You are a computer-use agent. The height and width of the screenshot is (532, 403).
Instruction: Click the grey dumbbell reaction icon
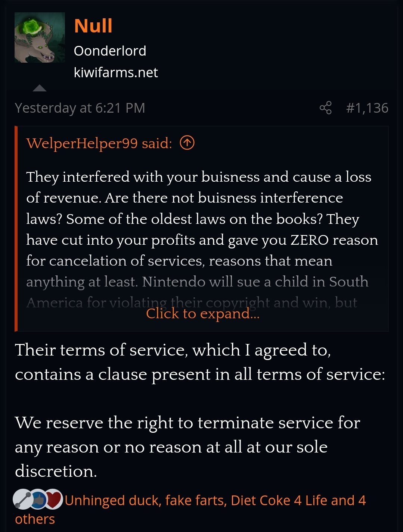click(x=22, y=500)
